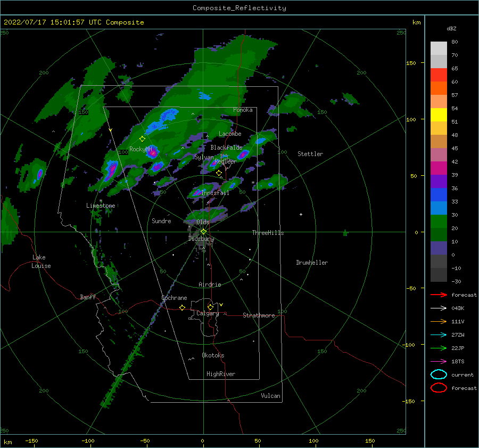This screenshot has height=448, width=479.
Task: Select the orange 111V arrow icon
Action: 439,321
